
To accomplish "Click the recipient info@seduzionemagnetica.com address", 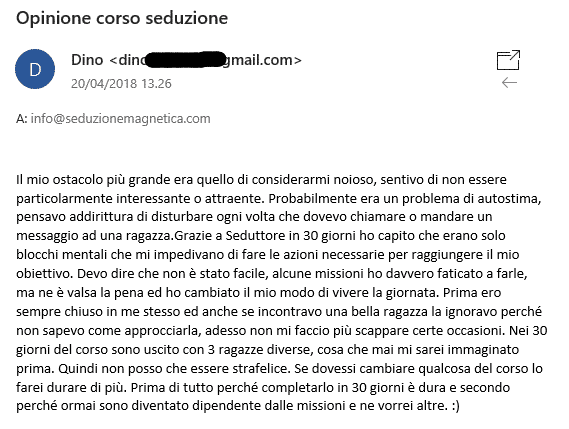I will tap(120, 119).
